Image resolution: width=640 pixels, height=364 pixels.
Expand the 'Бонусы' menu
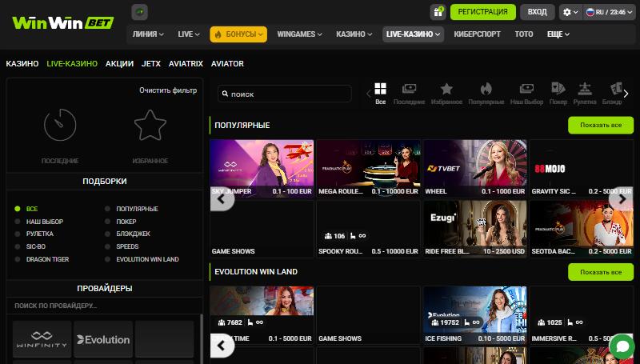238,34
